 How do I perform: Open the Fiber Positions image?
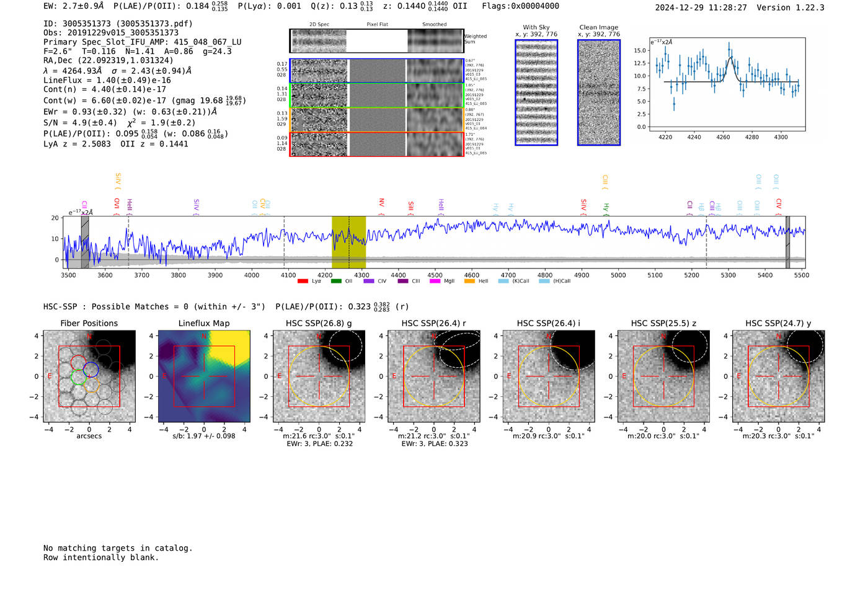click(89, 376)
